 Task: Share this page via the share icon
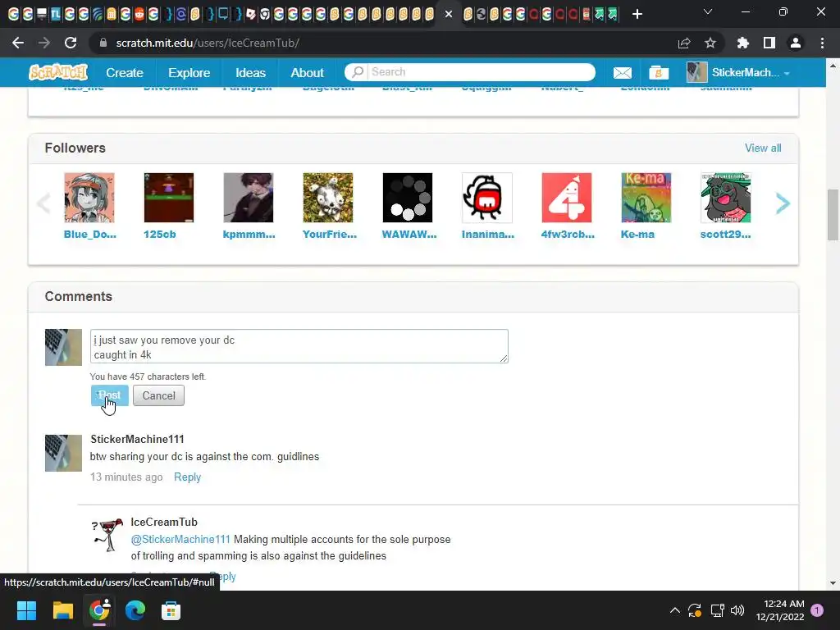(x=684, y=43)
